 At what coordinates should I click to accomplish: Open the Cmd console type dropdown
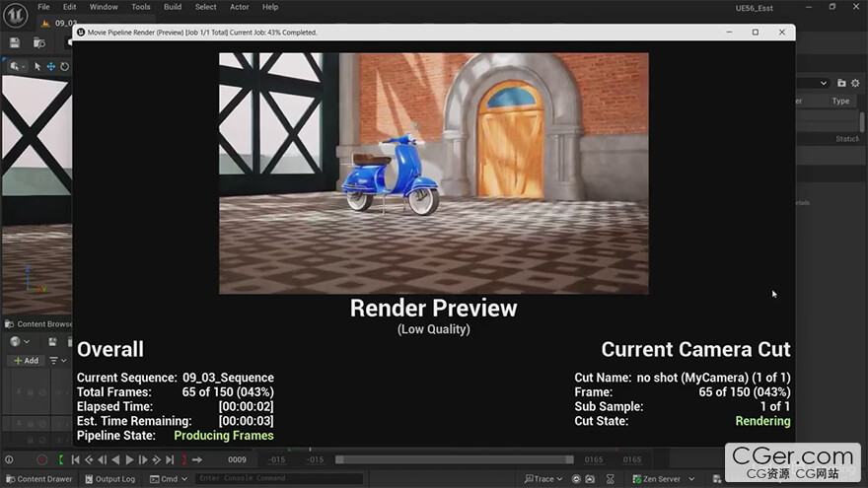169,479
